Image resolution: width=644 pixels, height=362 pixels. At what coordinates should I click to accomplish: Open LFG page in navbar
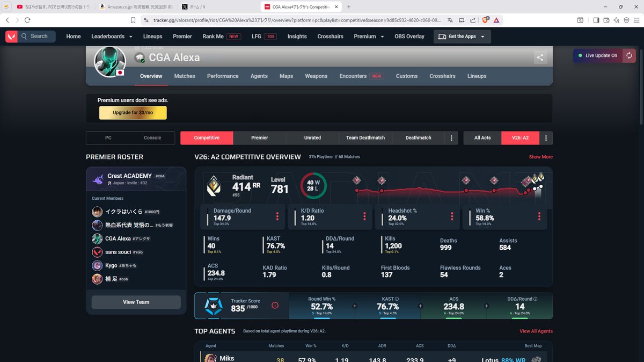pyautogui.click(x=264, y=37)
